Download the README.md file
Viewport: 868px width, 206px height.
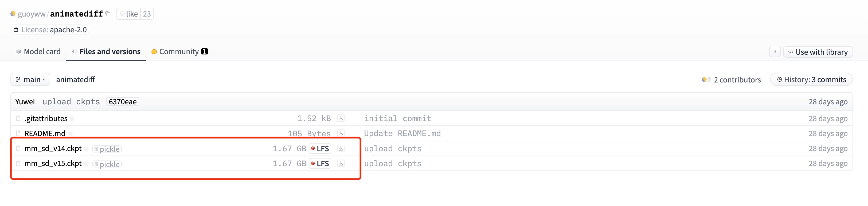[x=341, y=133]
